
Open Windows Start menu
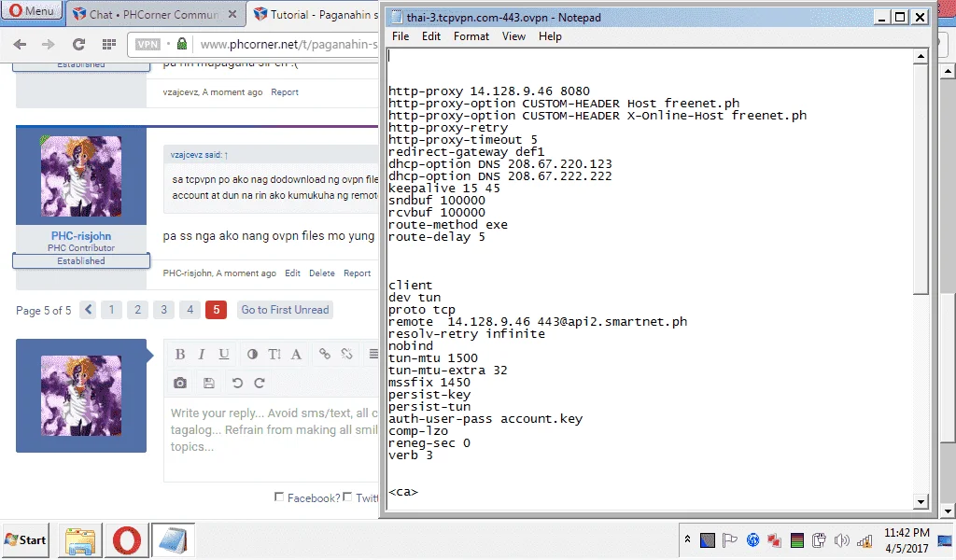click(25, 539)
